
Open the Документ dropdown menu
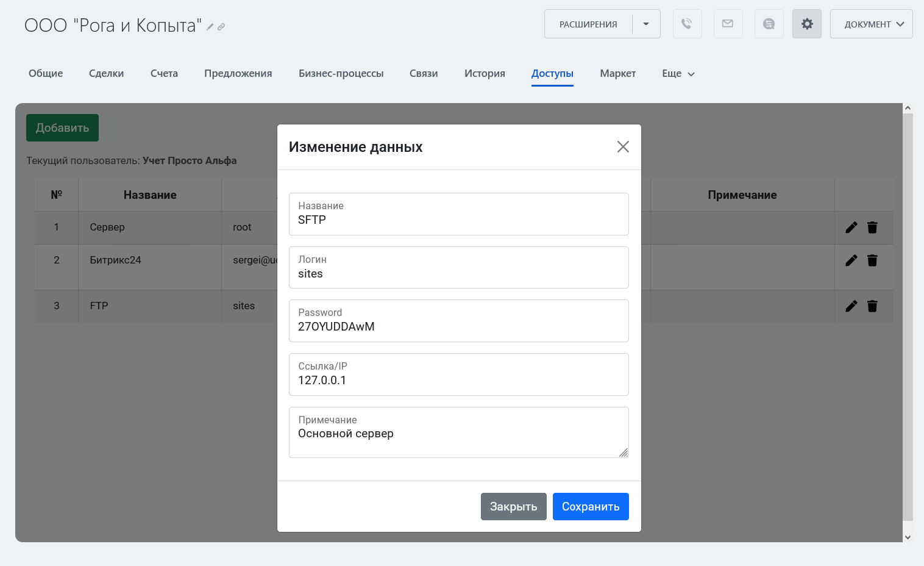(871, 24)
